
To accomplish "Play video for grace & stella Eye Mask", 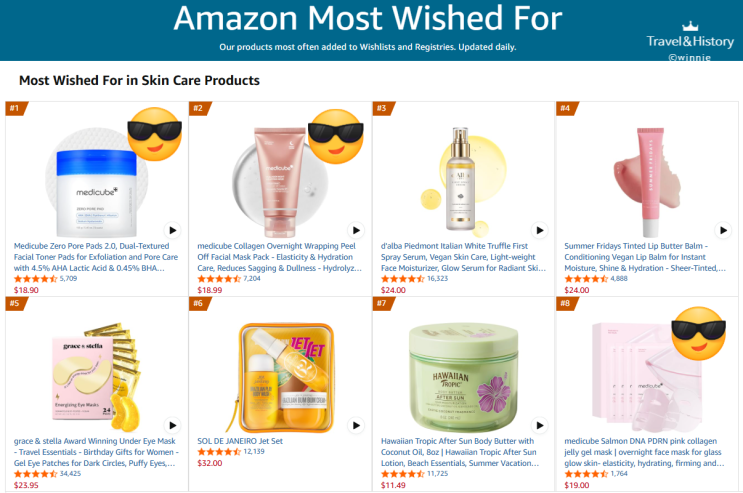I will coord(172,425).
